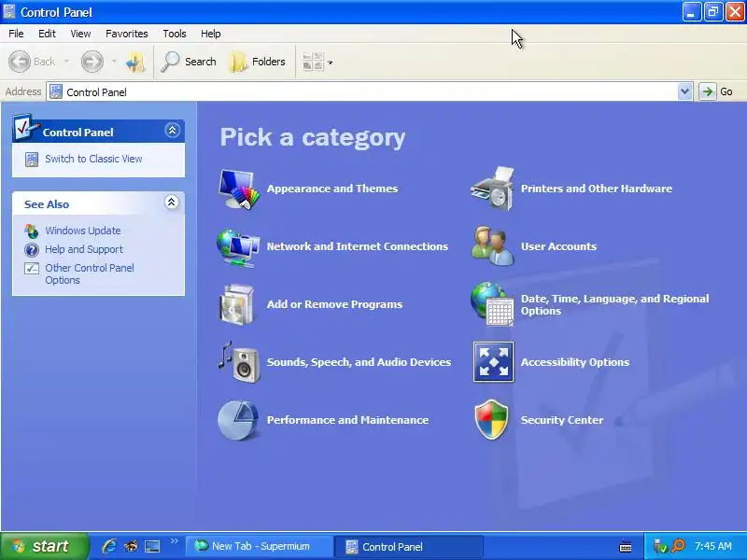Viewport: 747px width, 560px height.
Task: Click the Switch to Classic View icon
Action: [32, 159]
